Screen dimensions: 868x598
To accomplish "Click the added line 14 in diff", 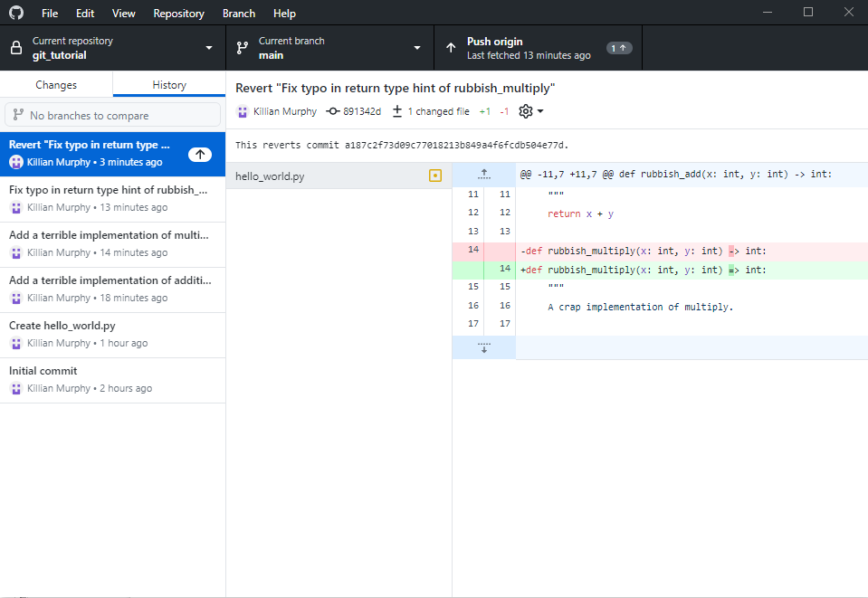I will pyautogui.click(x=660, y=270).
